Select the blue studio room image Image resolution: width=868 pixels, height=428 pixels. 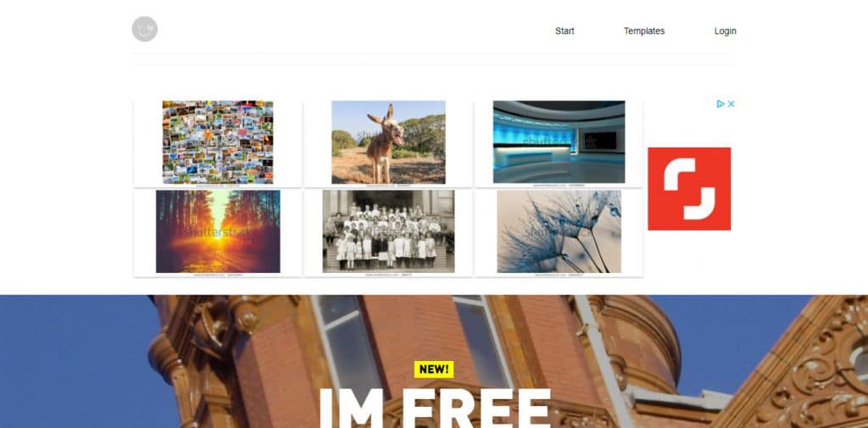tap(559, 142)
